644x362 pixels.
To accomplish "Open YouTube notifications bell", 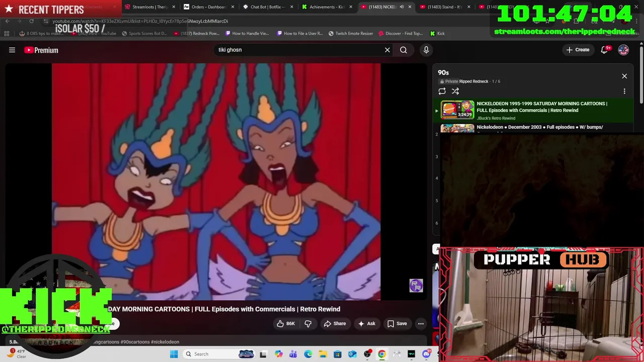I will (x=605, y=50).
